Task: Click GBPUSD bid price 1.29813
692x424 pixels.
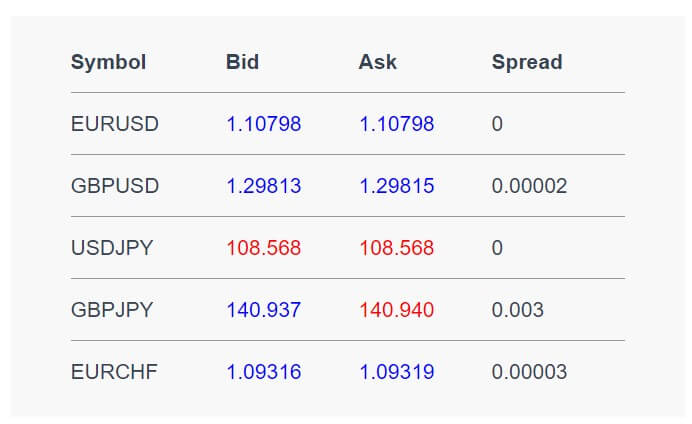Action: point(264,186)
